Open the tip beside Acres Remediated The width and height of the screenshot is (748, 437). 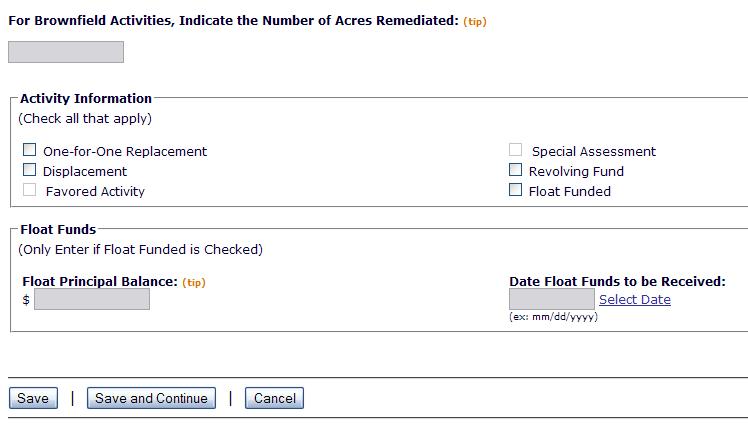coord(475,22)
